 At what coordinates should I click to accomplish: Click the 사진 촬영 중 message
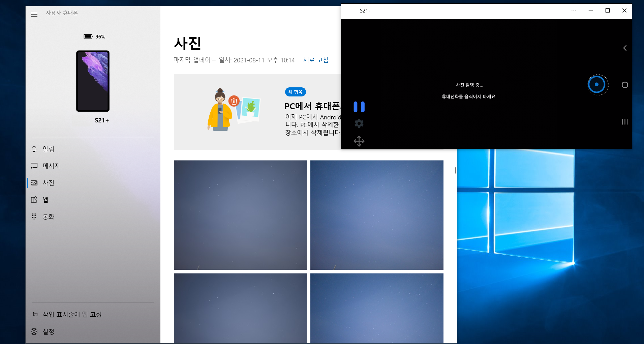pos(469,85)
